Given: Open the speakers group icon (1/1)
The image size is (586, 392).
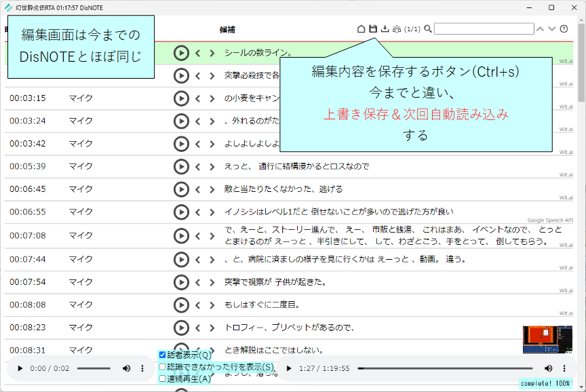Looking at the screenshot, I should pyautogui.click(x=397, y=28).
